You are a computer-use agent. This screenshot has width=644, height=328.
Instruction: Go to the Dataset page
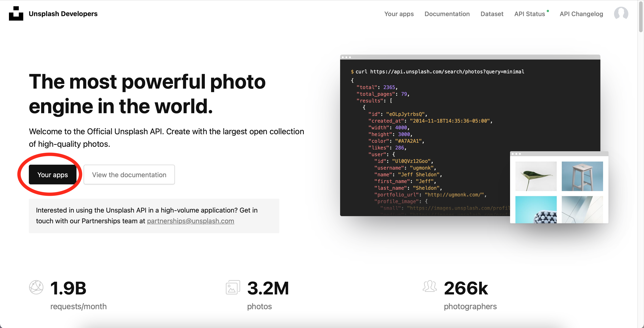coord(491,14)
